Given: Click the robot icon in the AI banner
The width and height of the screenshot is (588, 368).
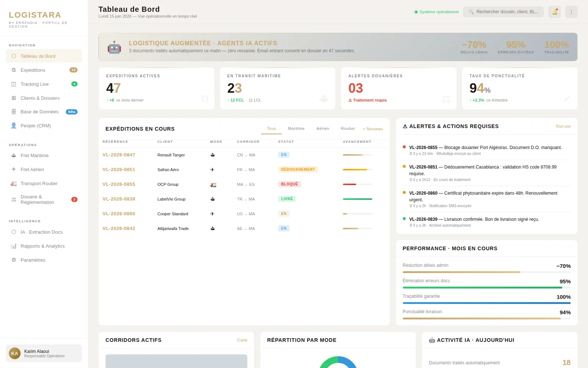Looking at the screenshot, I should coord(114,47).
